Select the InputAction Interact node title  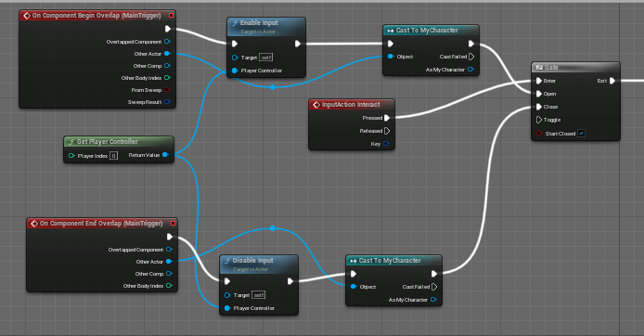(x=351, y=105)
